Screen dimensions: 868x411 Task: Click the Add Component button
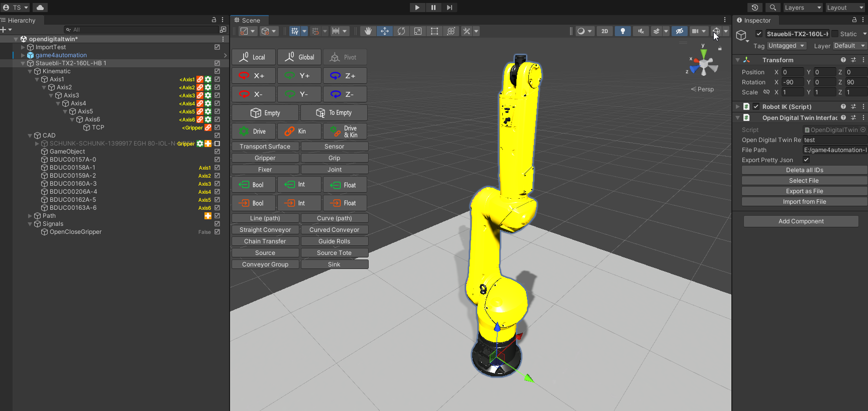801,221
